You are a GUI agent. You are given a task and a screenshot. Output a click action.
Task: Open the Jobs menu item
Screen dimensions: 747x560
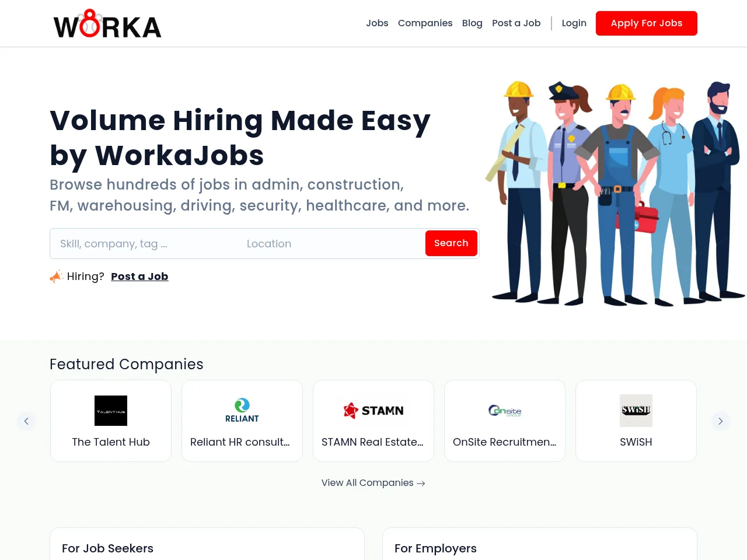tap(377, 23)
